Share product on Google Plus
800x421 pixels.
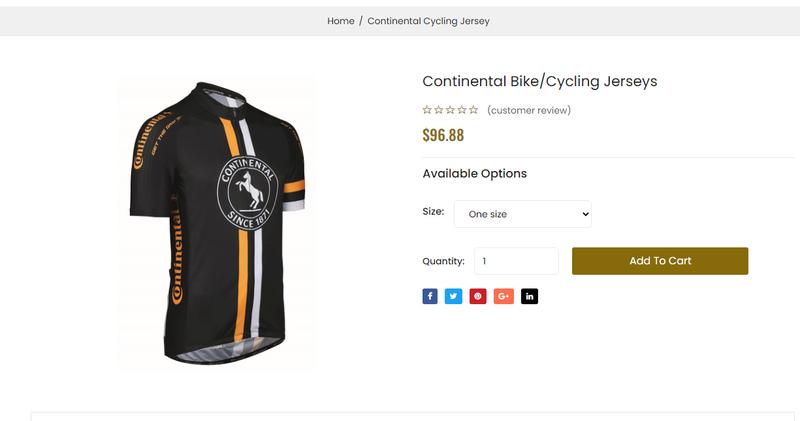(x=504, y=296)
